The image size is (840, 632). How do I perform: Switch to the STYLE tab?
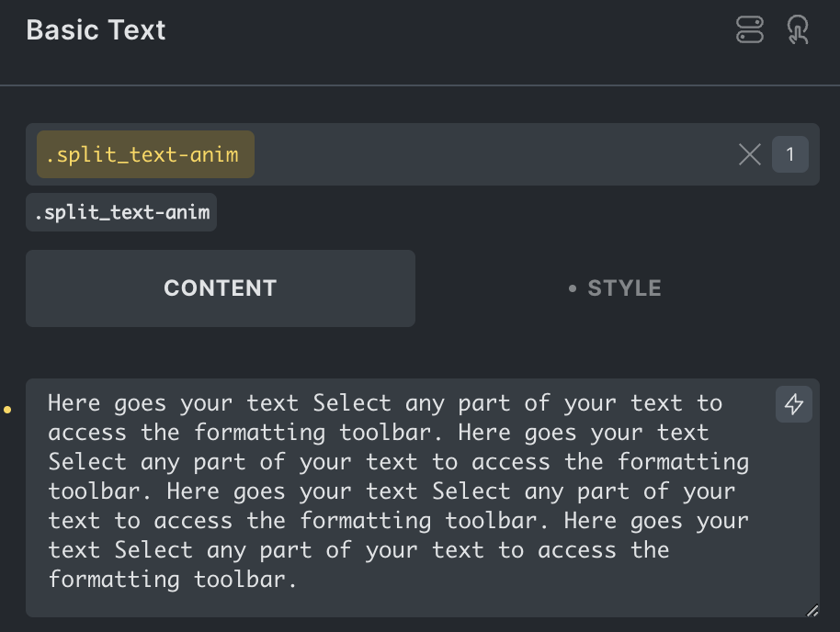point(615,288)
